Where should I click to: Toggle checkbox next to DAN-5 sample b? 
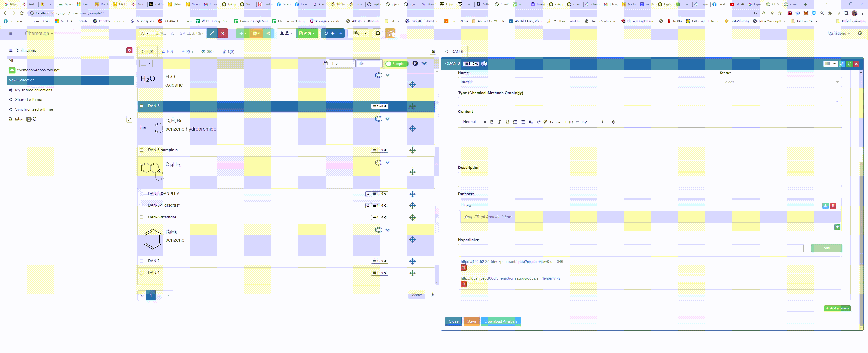coord(141,150)
